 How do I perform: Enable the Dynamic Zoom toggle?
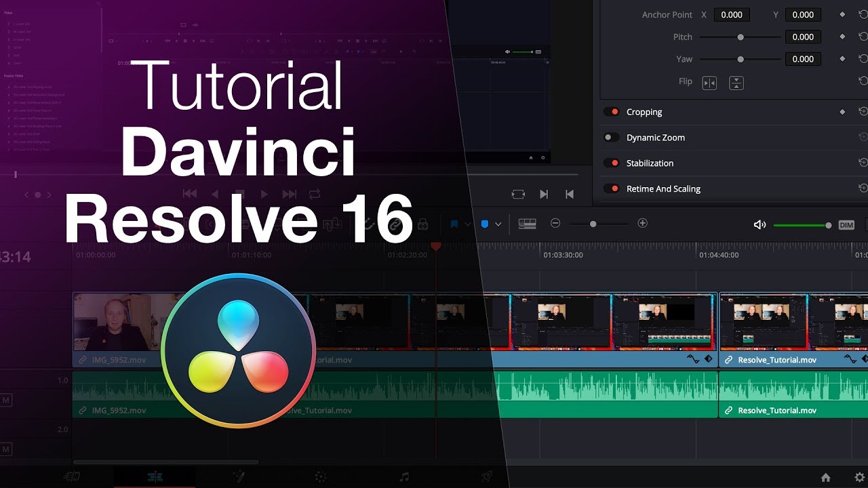pos(612,137)
